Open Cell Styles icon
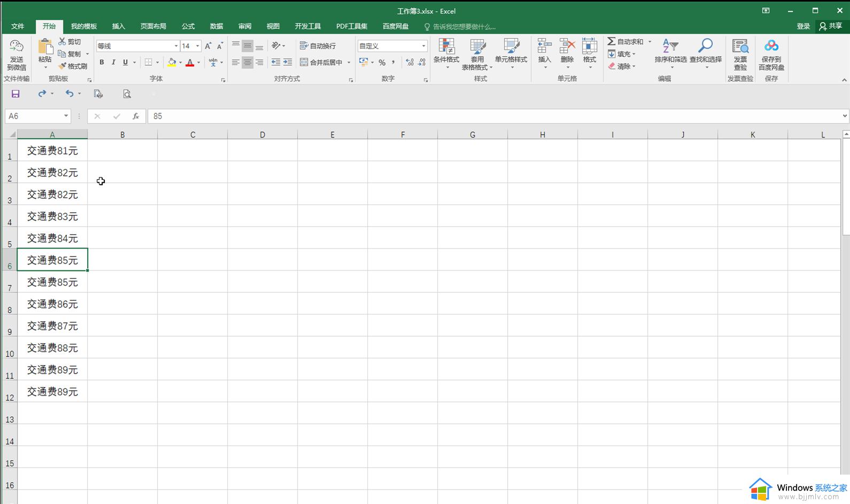This screenshot has height=504, width=850. coord(512,46)
